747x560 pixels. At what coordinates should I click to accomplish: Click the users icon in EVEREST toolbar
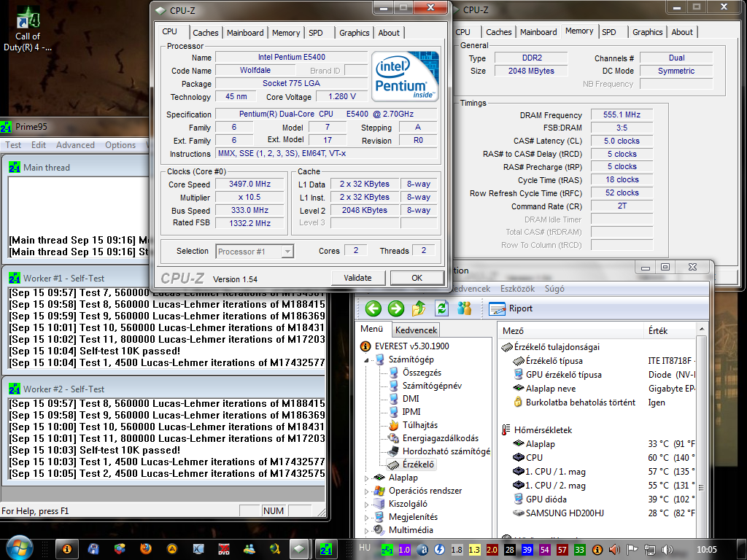point(464,308)
